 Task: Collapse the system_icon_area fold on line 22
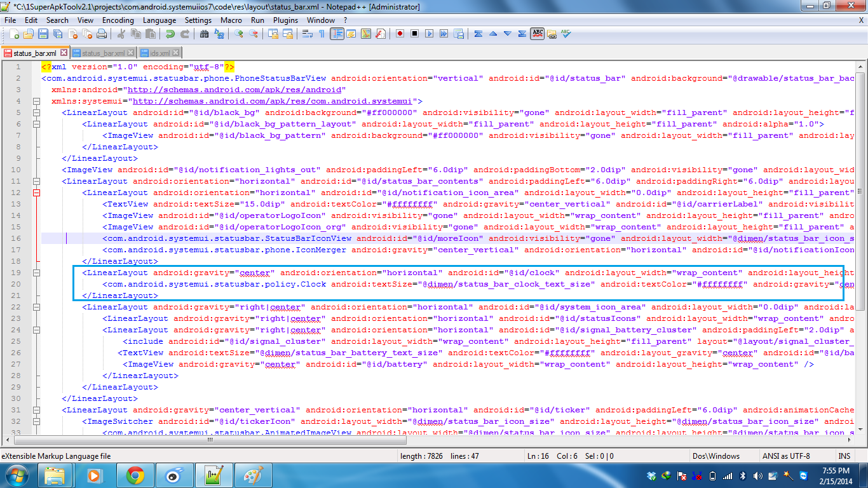click(36, 307)
